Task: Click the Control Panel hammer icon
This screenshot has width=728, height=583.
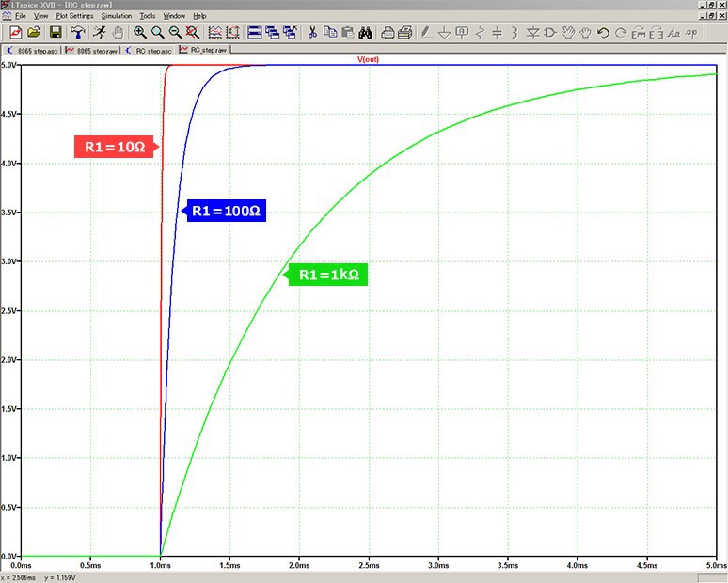Action: [78, 33]
